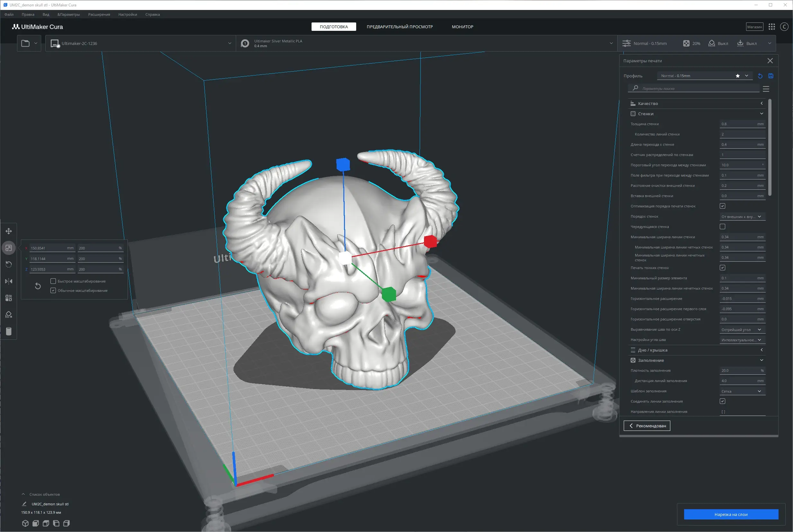Click the reset scale arrow icon

tap(38, 286)
